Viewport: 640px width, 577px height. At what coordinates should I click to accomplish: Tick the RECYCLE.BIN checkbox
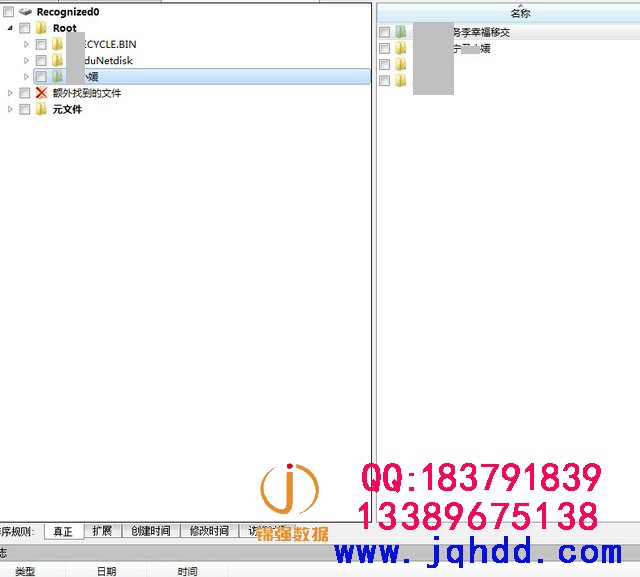(x=41, y=44)
